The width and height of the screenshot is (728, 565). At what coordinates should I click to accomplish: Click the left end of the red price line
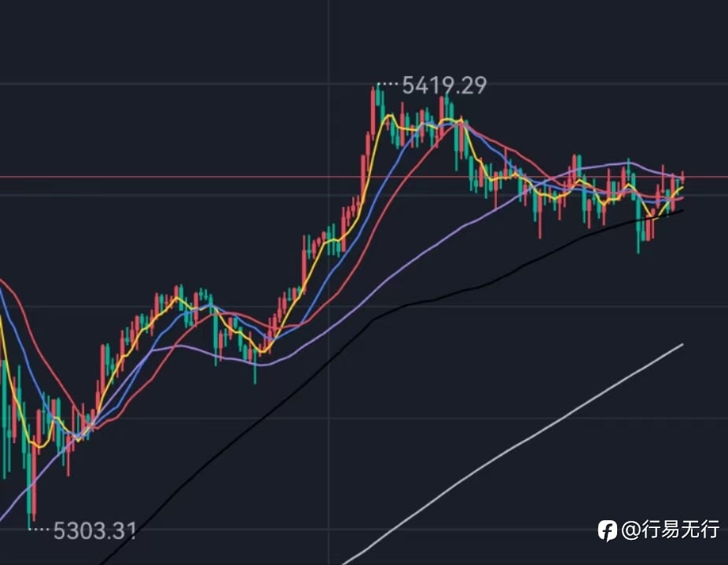[3, 177]
